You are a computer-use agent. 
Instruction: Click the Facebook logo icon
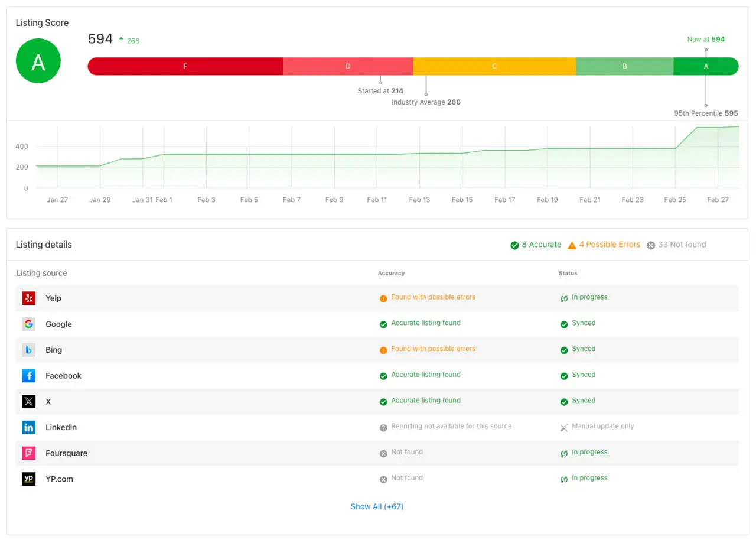[x=29, y=376]
